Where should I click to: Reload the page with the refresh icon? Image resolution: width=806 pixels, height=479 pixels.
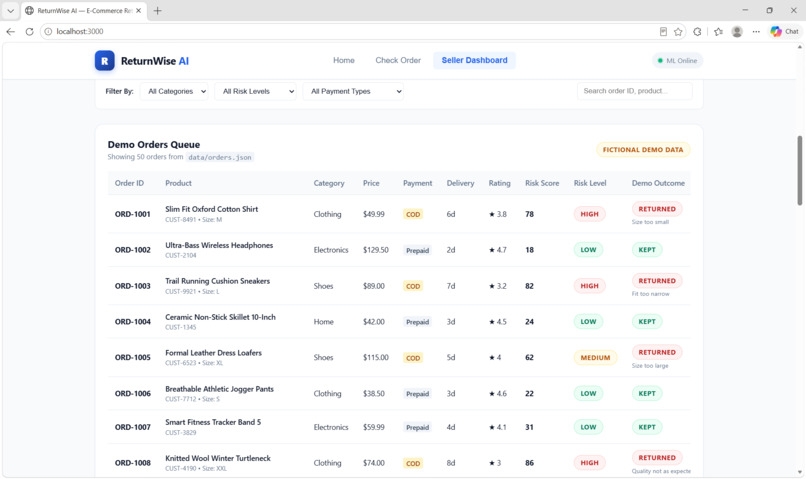29,31
